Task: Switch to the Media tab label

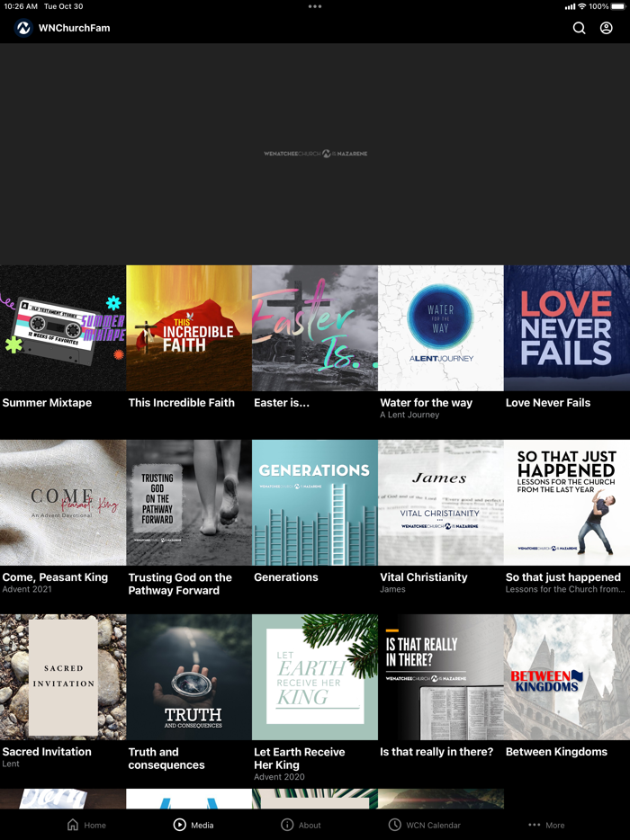Action: [202, 825]
